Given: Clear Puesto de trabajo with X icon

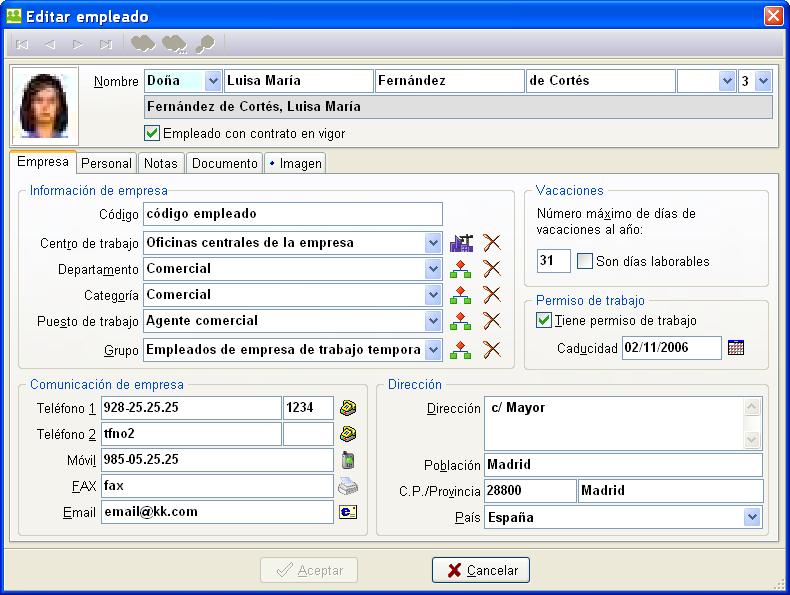Looking at the screenshot, I should pos(492,321).
